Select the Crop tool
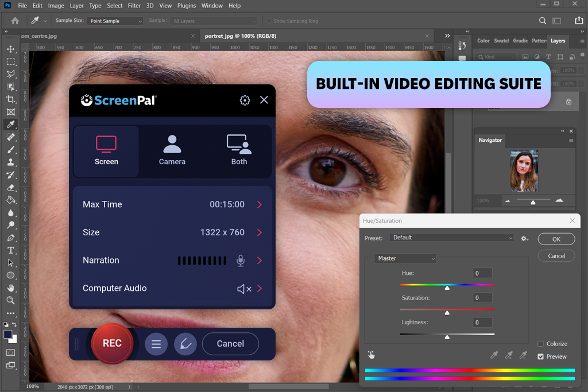 (11, 99)
